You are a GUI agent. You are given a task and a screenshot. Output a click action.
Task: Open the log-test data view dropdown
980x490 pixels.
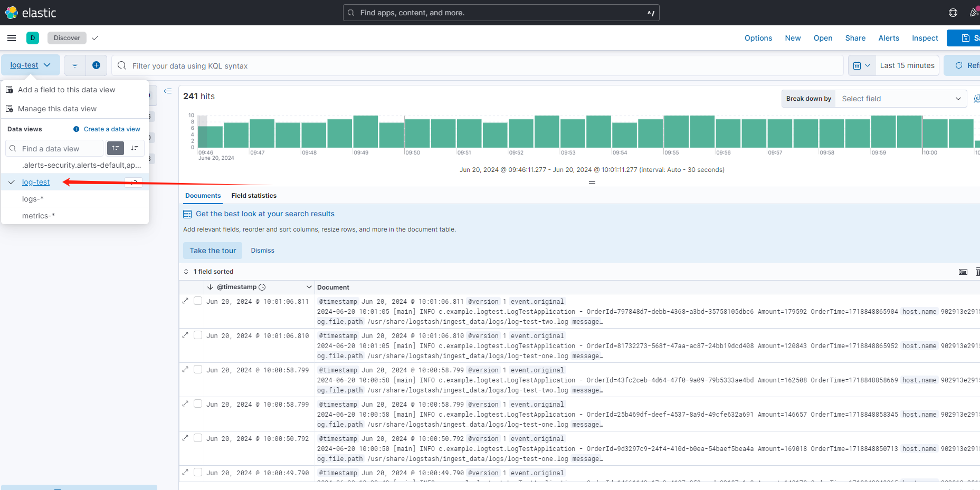click(x=31, y=65)
